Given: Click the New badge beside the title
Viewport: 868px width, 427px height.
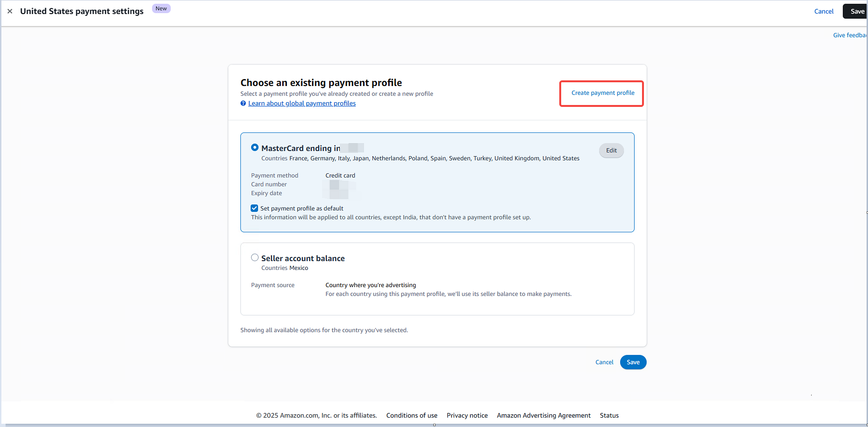Looking at the screenshot, I should [x=161, y=8].
